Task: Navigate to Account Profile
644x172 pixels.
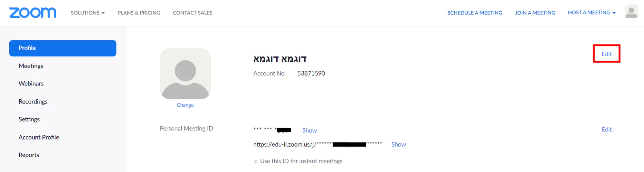Action: [x=39, y=137]
